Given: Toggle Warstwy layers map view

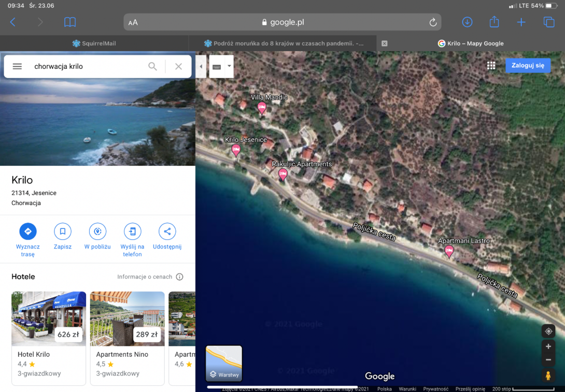Looking at the screenshot, I should click(224, 363).
